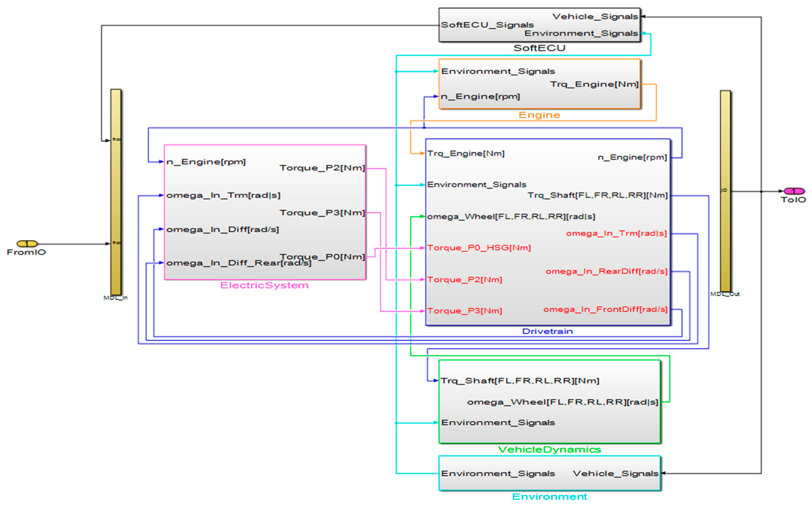Click Vehicle_Signals port on SoftECU
Screen dimensions: 812x506
595,16
